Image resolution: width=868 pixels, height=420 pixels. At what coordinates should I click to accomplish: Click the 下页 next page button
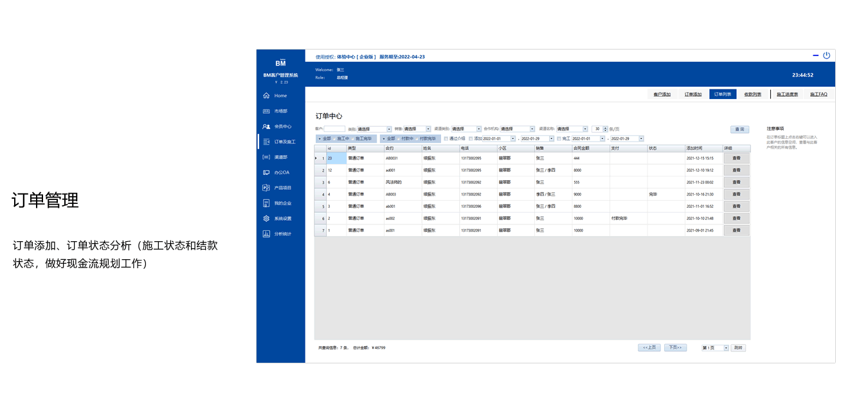pyautogui.click(x=675, y=347)
